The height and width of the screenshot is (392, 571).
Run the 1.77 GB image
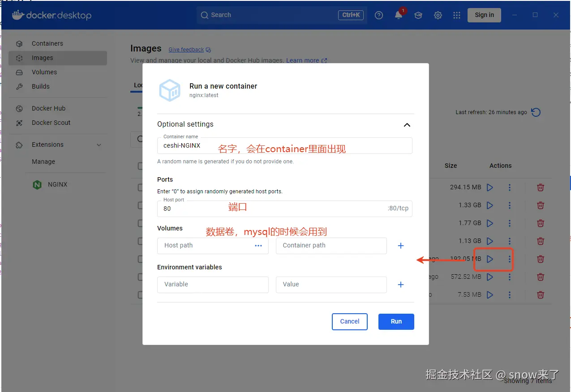coord(490,223)
